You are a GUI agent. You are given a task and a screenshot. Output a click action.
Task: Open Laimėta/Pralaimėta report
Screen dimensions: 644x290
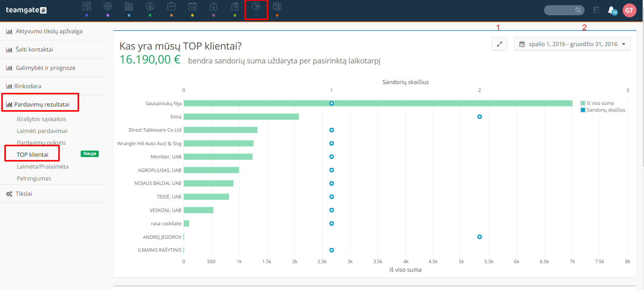tap(43, 167)
